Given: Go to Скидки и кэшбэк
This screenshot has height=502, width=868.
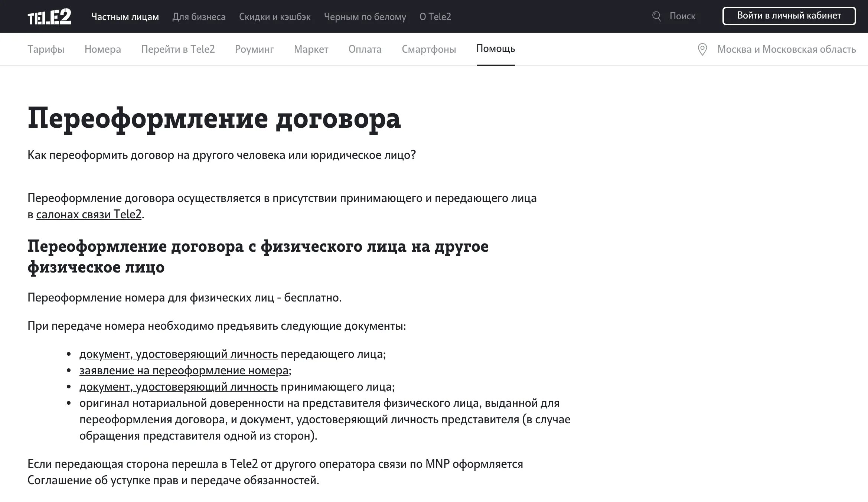Looking at the screenshot, I should coord(274,17).
